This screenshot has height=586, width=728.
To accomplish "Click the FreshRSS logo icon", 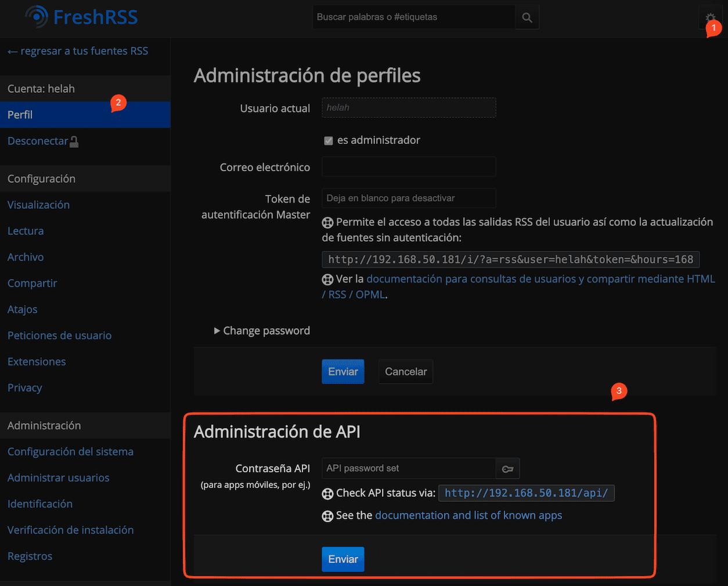I will pyautogui.click(x=37, y=17).
